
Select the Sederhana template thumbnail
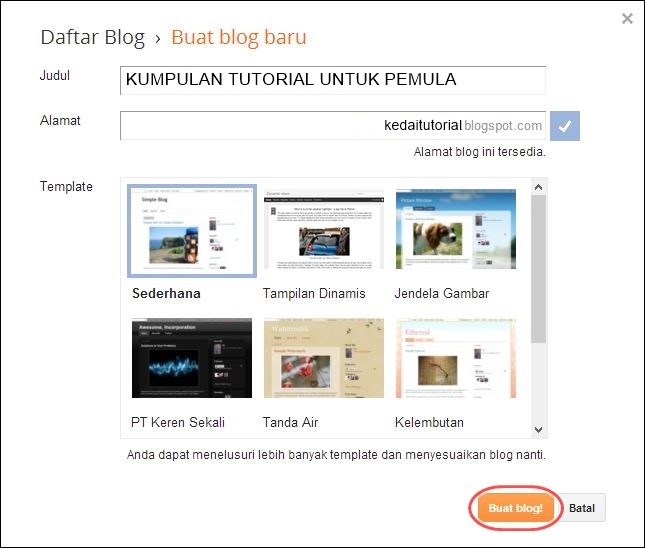192,231
